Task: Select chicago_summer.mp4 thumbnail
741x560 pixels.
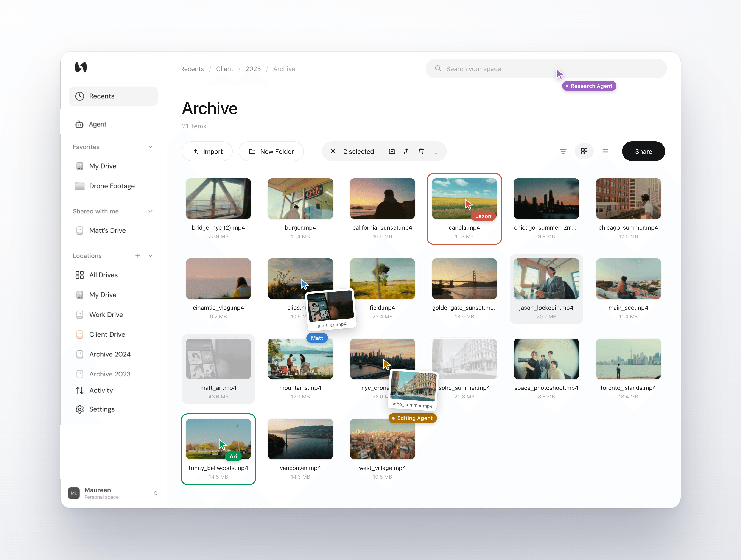Action: click(x=628, y=199)
